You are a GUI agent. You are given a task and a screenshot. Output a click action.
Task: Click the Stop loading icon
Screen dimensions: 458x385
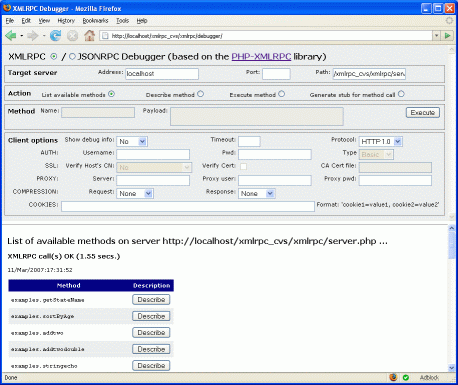72,36
